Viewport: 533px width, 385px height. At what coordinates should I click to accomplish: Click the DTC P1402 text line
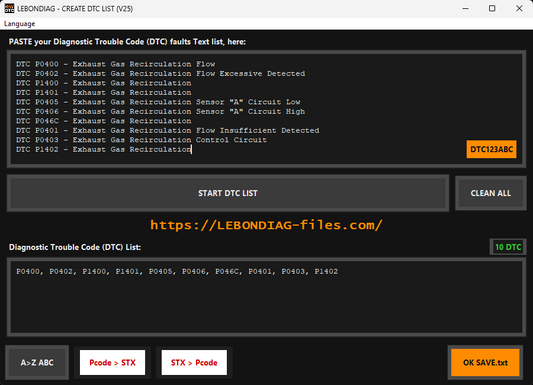tap(104, 150)
